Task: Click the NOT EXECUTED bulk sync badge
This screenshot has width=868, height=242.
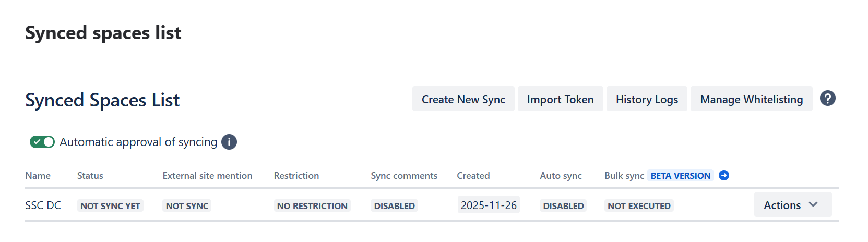Action: point(639,206)
